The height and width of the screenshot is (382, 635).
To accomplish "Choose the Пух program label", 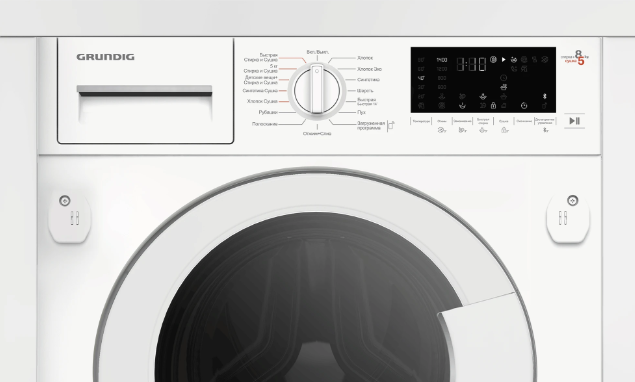I will (x=361, y=112).
